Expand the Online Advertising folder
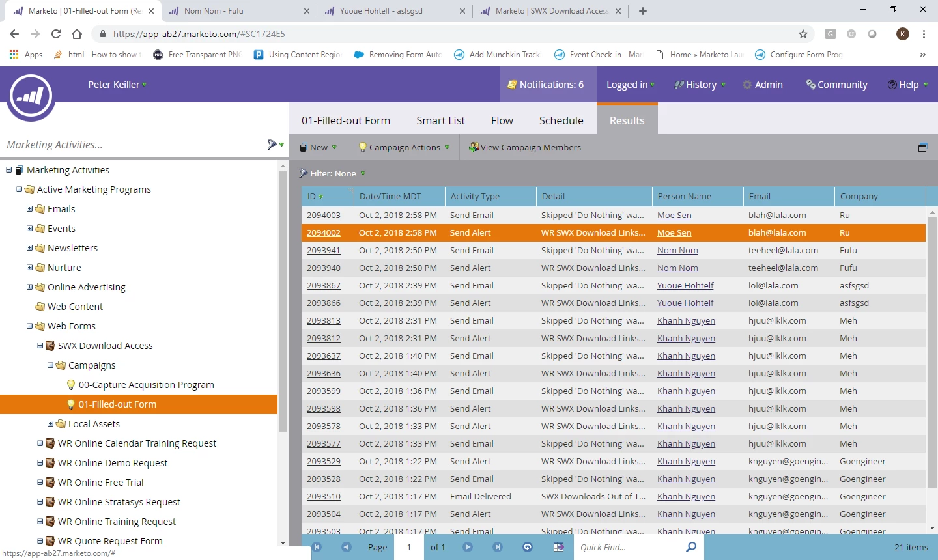Screen dimensions: 938x560 click(30, 287)
